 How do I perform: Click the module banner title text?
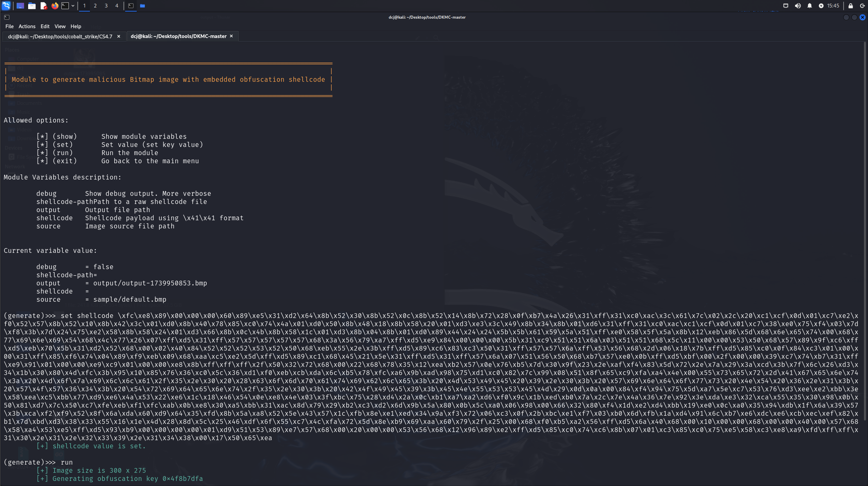tap(168, 80)
